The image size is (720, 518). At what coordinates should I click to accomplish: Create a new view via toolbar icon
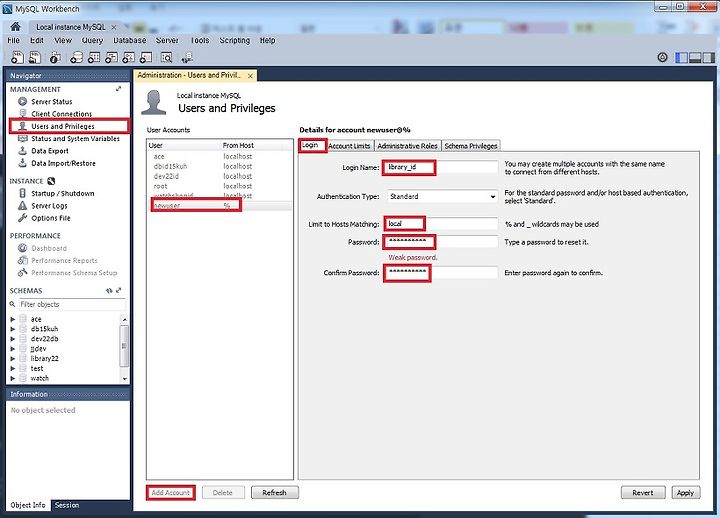tap(111, 57)
